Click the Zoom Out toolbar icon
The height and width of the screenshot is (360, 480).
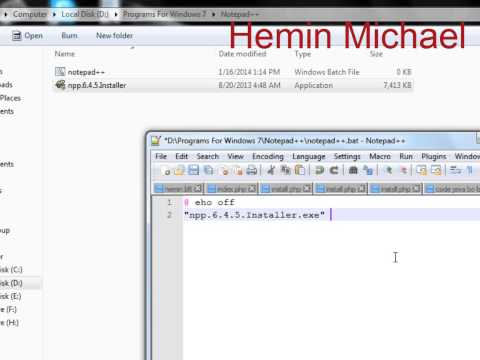(x=403, y=170)
